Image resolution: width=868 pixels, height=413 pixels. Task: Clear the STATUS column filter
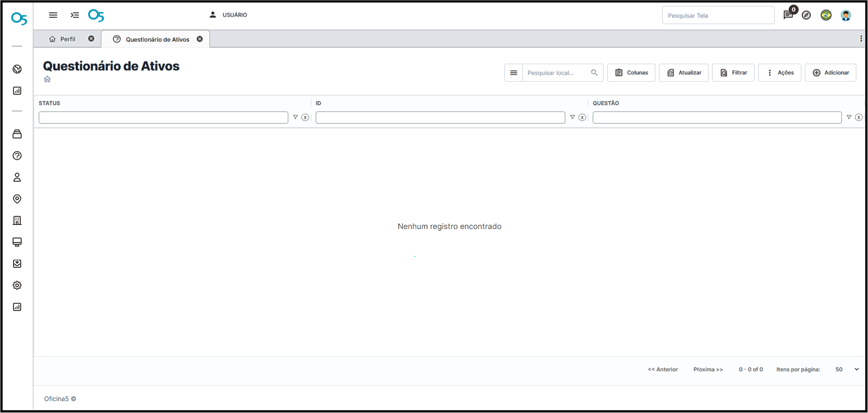[x=305, y=117]
